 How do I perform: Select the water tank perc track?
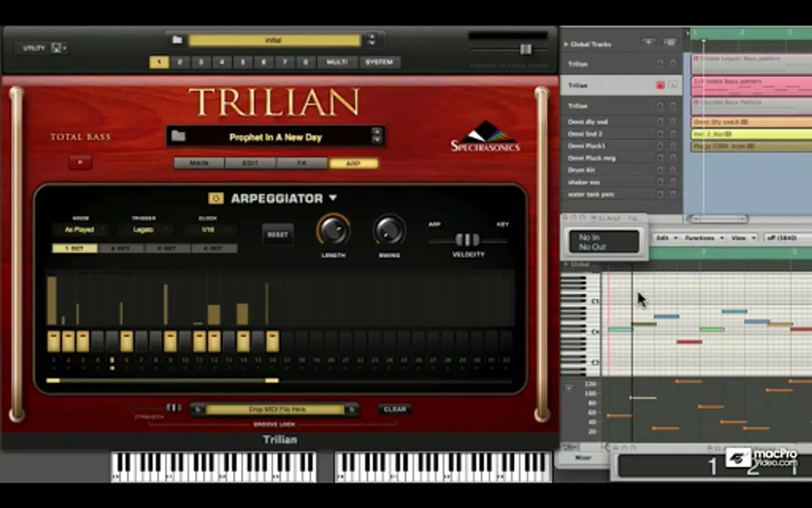[x=620, y=194]
